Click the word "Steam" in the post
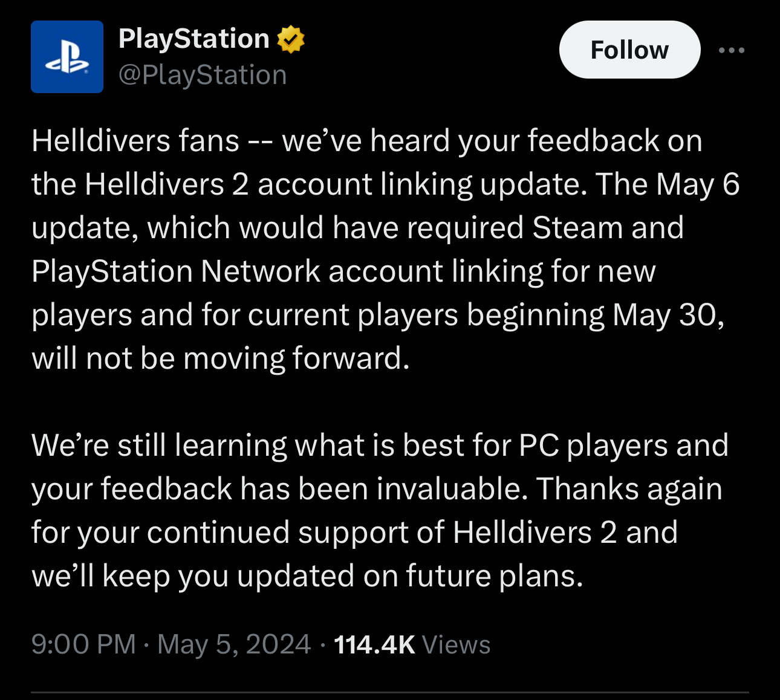This screenshot has width=780, height=700. tap(578, 228)
